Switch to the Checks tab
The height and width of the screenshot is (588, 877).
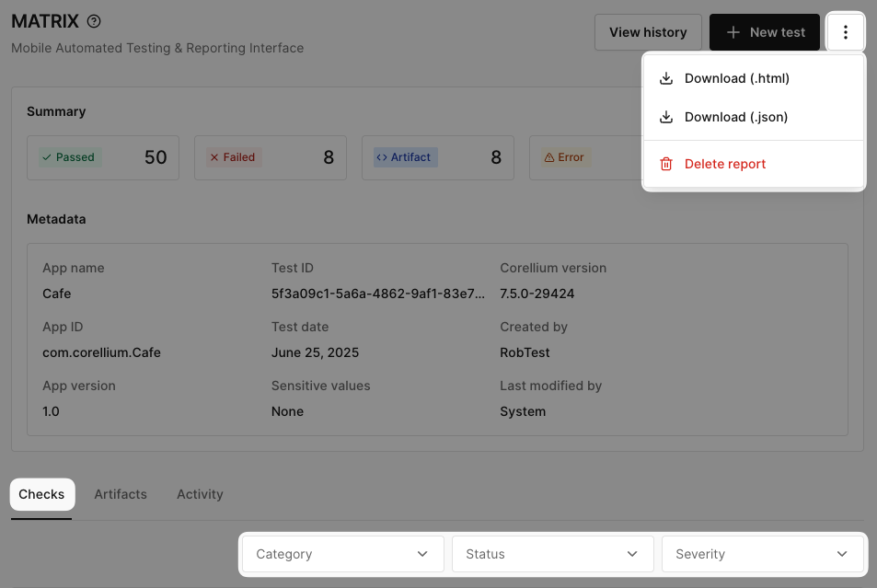[41, 494]
